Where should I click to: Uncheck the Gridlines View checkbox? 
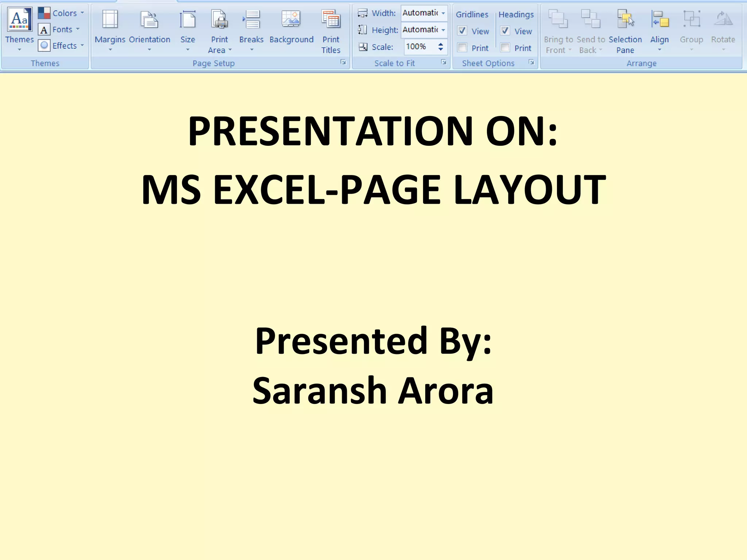pos(462,31)
